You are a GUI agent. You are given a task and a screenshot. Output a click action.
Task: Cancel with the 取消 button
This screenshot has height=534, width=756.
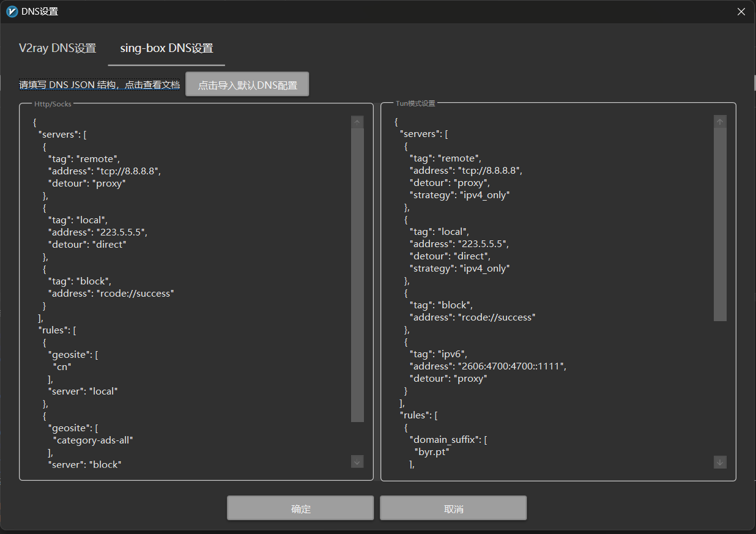coord(453,508)
